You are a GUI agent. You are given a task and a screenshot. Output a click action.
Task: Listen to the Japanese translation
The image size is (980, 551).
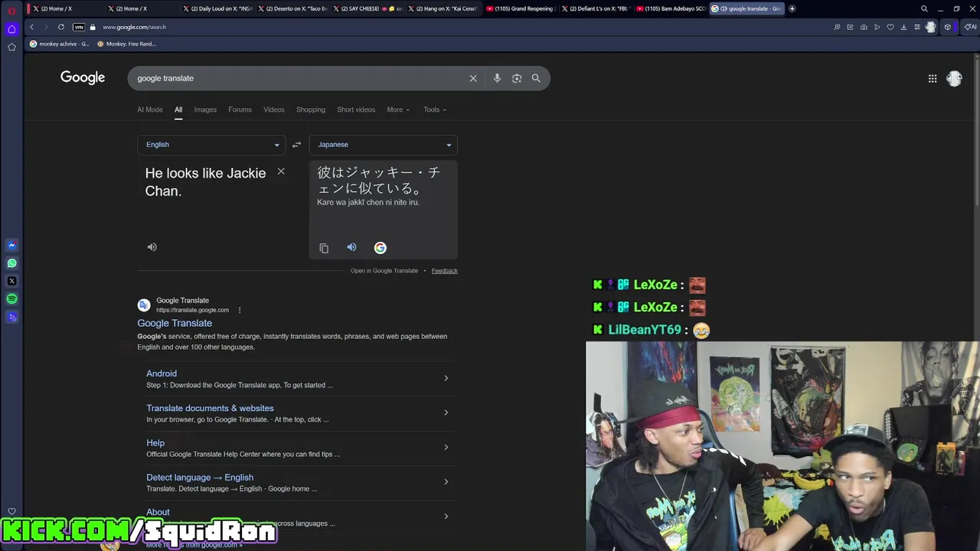click(x=351, y=247)
